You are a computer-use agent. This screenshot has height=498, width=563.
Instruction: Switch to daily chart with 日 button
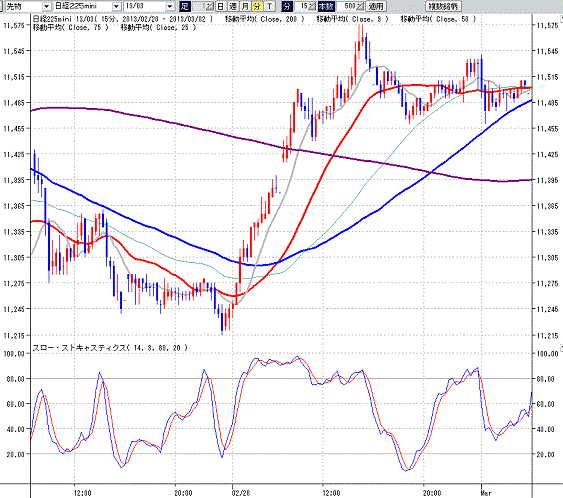tap(220, 6)
